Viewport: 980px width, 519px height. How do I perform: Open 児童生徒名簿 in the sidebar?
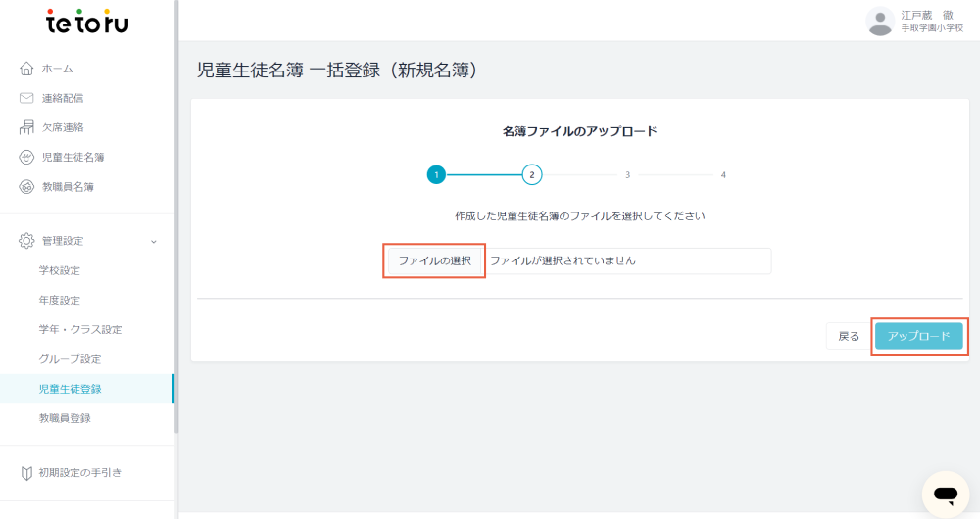pos(73,157)
